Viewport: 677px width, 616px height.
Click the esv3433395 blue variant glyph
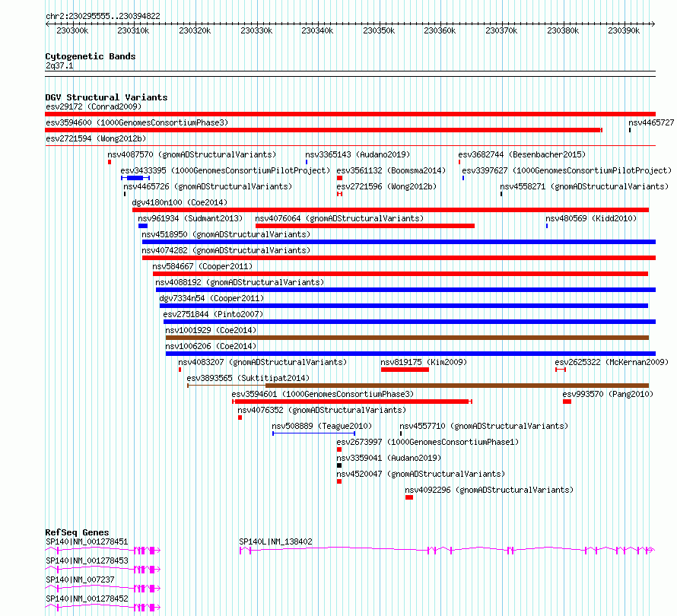135,178
